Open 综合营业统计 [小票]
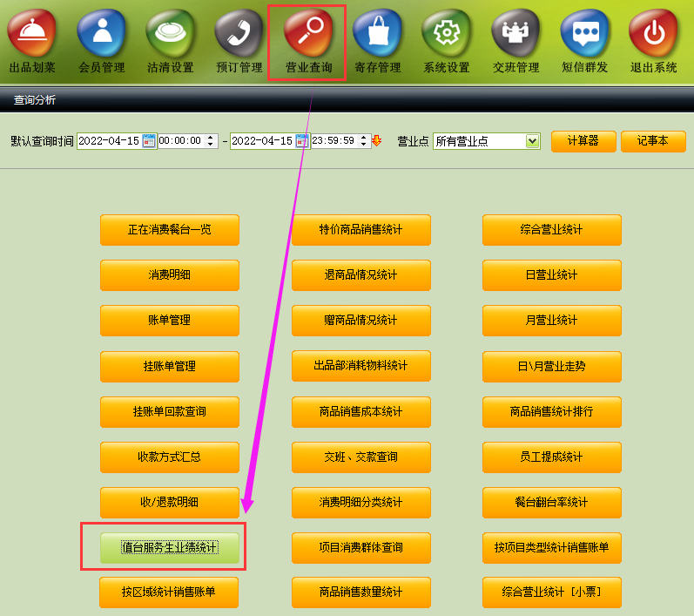694x616 pixels. (x=552, y=592)
